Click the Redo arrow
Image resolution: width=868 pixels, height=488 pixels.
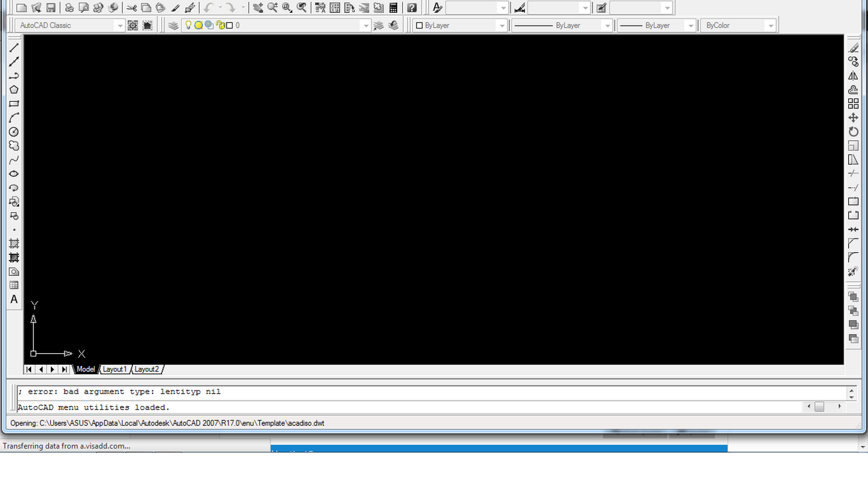pos(231,8)
